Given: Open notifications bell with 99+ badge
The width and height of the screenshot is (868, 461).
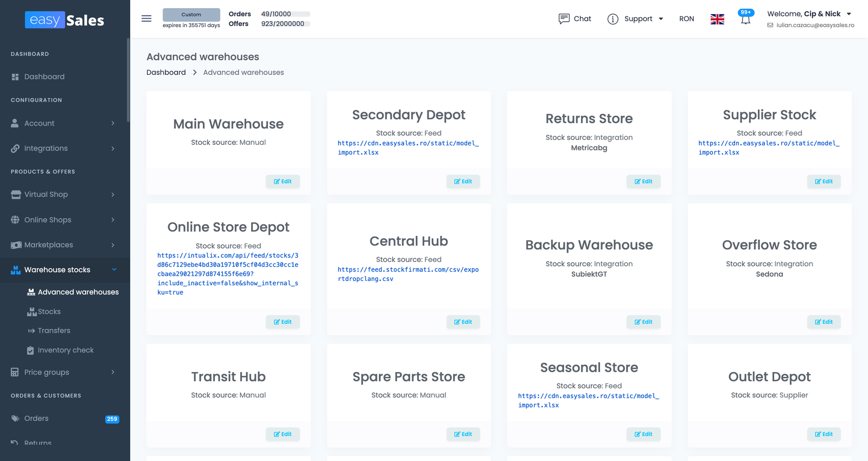Looking at the screenshot, I should pyautogui.click(x=746, y=17).
